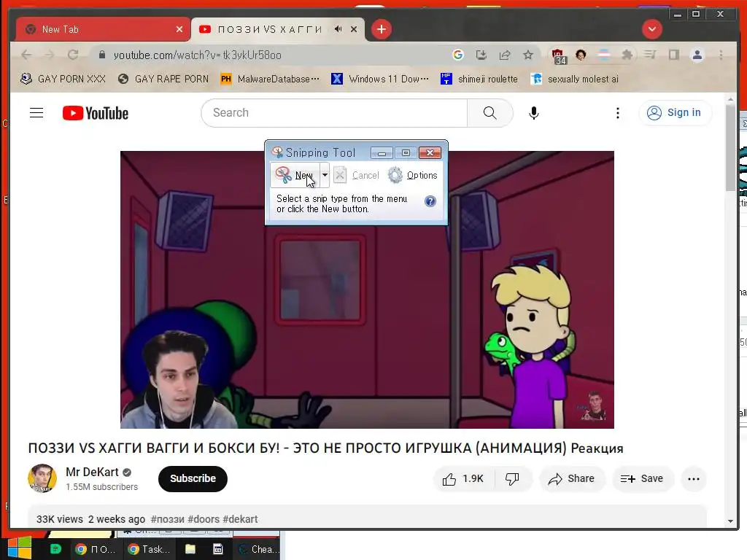
Task: Switch to Chea… taskbar button
Action: point(258,549)
